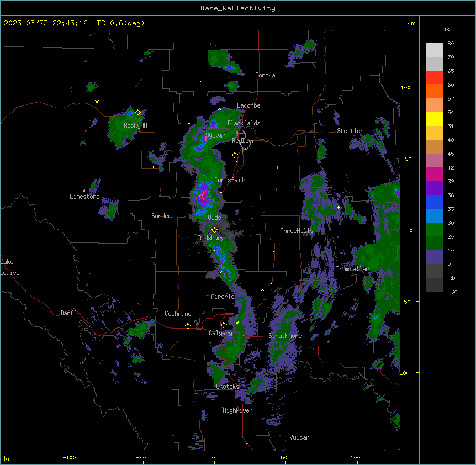Click the RedDeer city label

243,141
